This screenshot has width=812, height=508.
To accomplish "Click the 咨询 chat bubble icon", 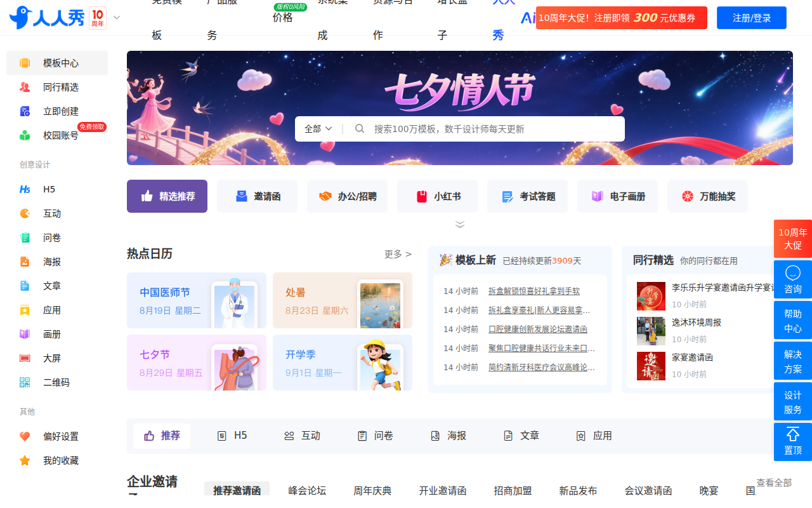I will tap(792, 273).
